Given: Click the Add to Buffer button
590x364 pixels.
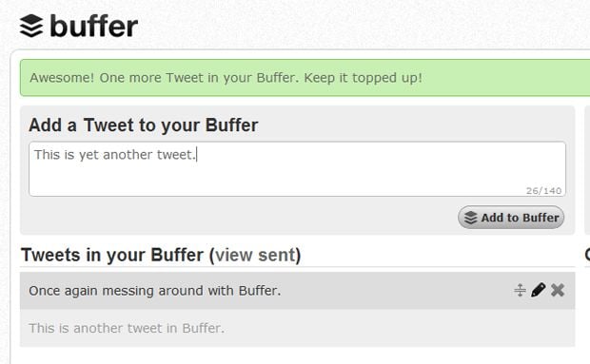Looking at the screenshot, I should point(511,217).
